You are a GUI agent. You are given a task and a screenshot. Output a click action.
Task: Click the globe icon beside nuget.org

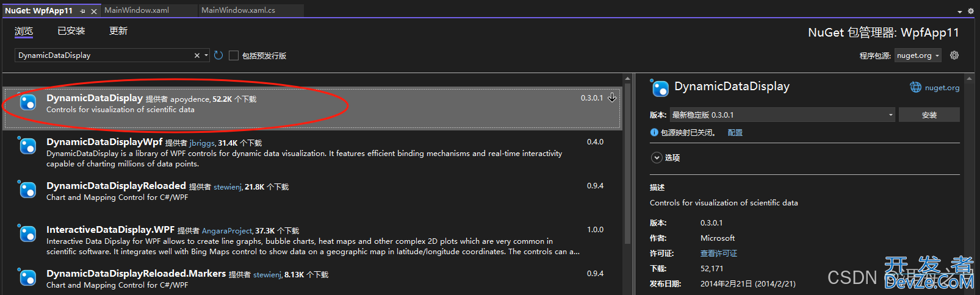pos(916,87)
